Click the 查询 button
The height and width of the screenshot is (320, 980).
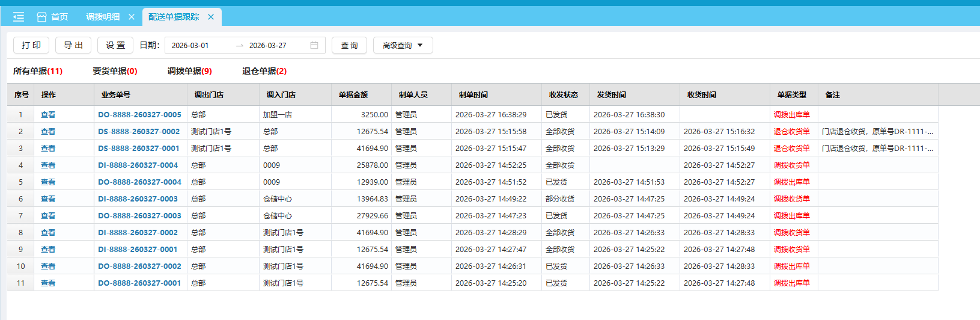pos(349,45)
